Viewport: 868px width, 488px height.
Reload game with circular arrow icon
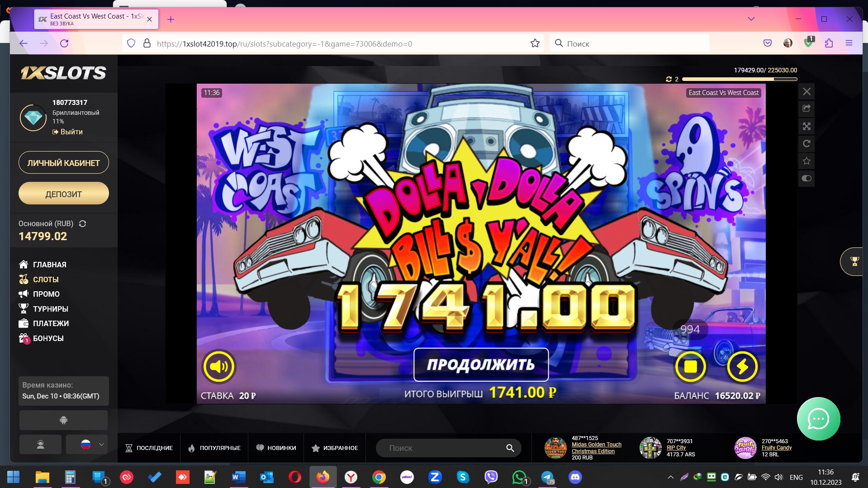pos(806,144)
